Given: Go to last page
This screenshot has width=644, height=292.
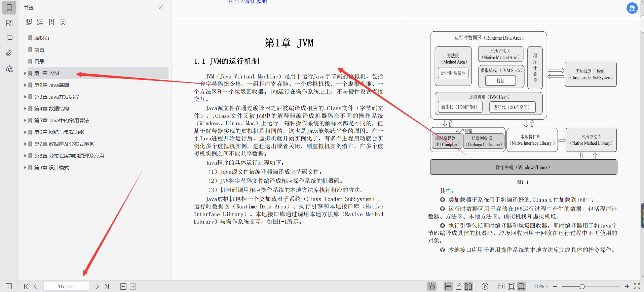Looking at the screenshot, I should [x=107, y=286].
